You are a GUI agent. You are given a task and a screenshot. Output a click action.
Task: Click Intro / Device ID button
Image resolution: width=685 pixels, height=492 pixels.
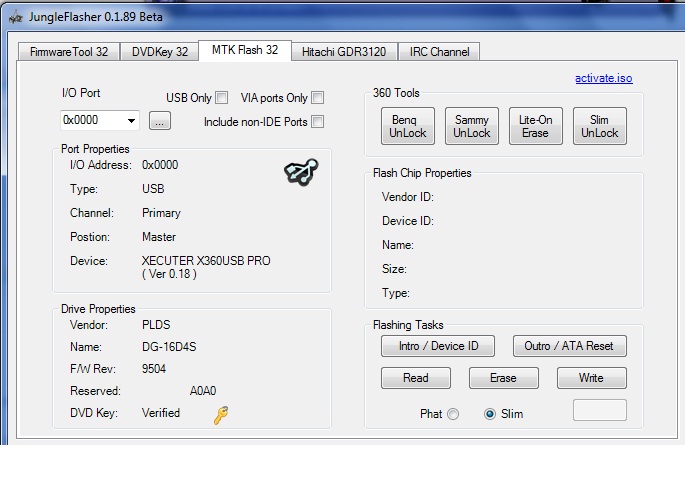pyautogui.click(x=438, y=346)
